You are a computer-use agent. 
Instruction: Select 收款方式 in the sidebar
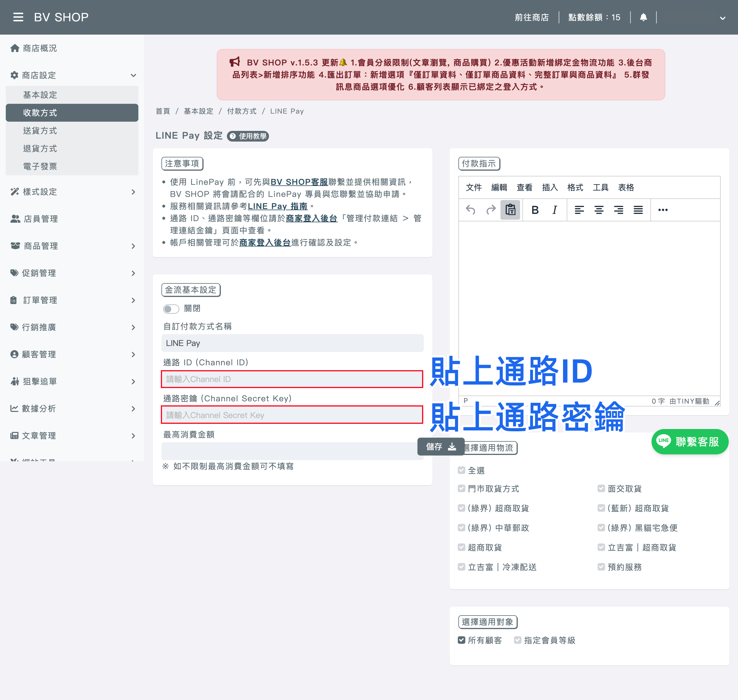pyautogui.click(x=72, y=113)
